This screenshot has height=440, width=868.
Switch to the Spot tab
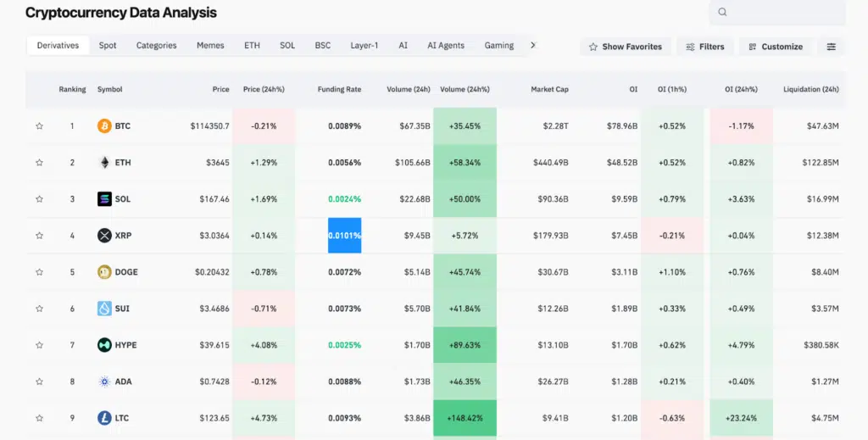click(x=108, y=46)
